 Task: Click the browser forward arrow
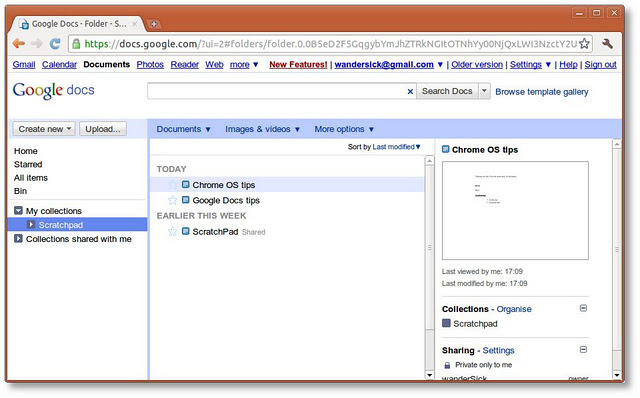pos(37,43)
